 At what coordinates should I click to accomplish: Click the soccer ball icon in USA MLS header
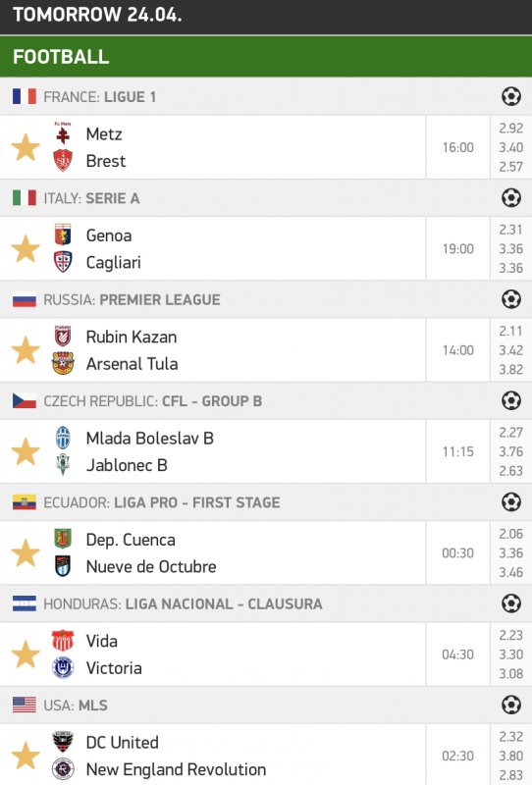pyautogui.click(x=511, y=705)
